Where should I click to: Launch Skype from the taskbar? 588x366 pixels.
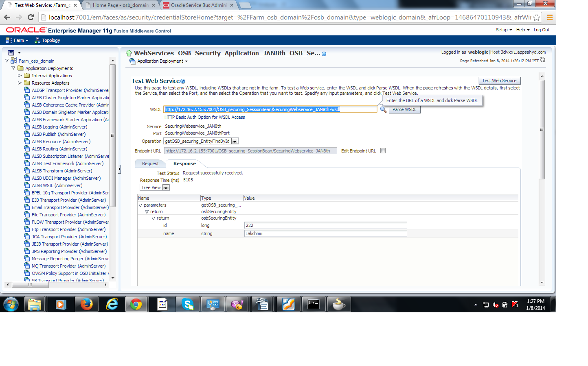click(x=187, y=304)
